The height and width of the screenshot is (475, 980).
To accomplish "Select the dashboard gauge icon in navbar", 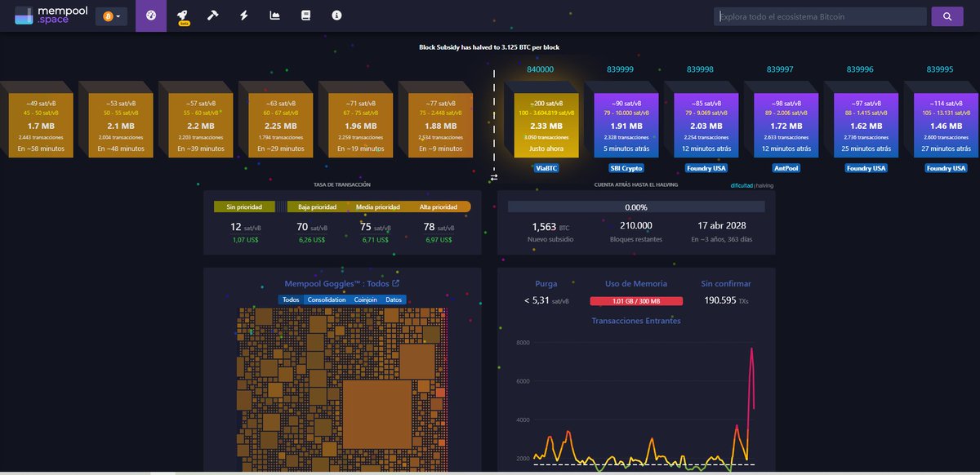I will [151, 16].
